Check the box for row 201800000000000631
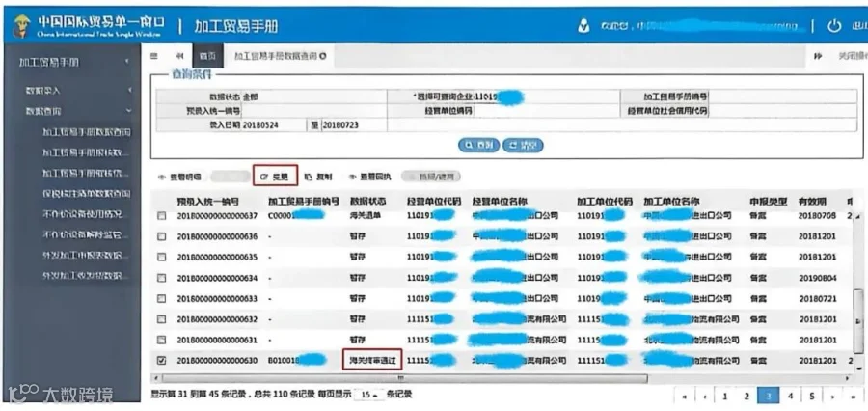Screen dimensions: 868x411 (x=162, y=340)
